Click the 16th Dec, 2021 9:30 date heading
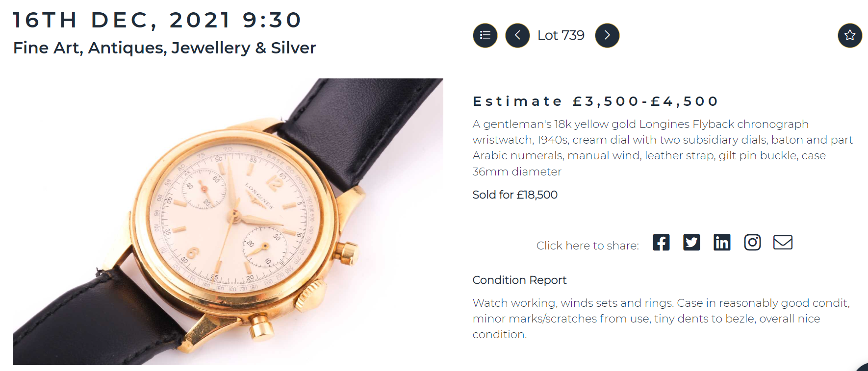 click(157, 20)
